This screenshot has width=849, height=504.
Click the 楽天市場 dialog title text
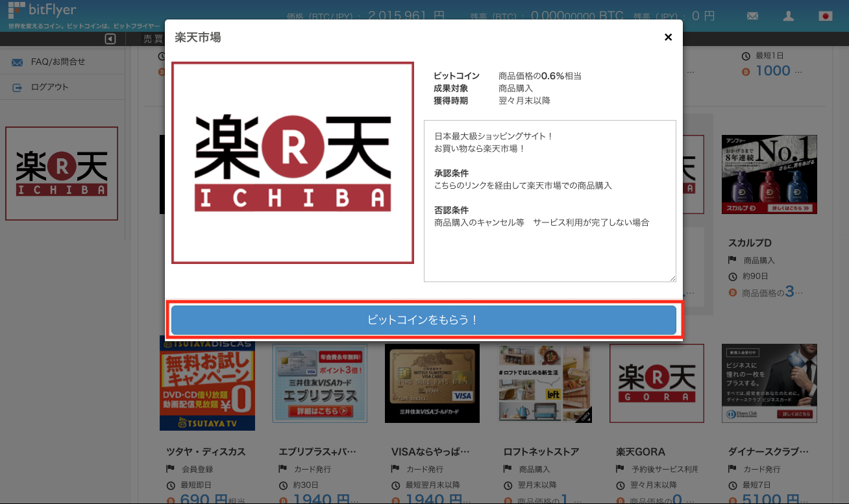pos(198,38)
